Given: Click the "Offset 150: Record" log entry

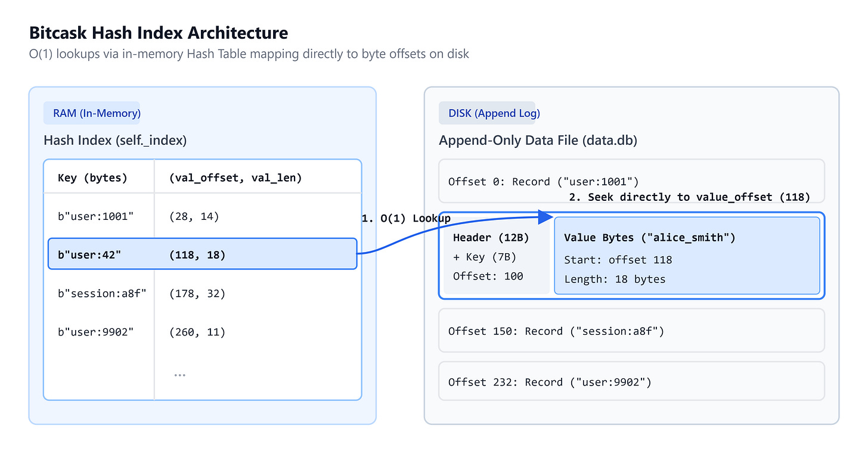Looking at the screenshot, I should (631, 331).
